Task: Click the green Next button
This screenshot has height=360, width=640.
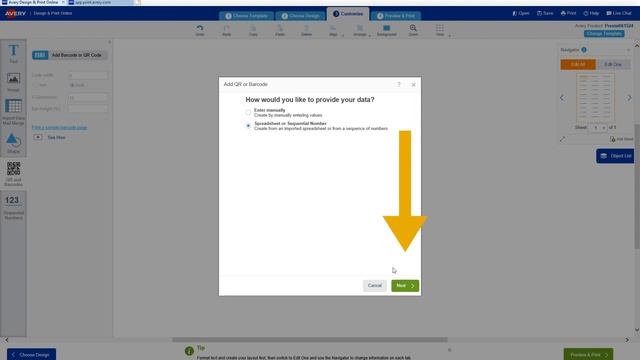Action: [405, 286]
